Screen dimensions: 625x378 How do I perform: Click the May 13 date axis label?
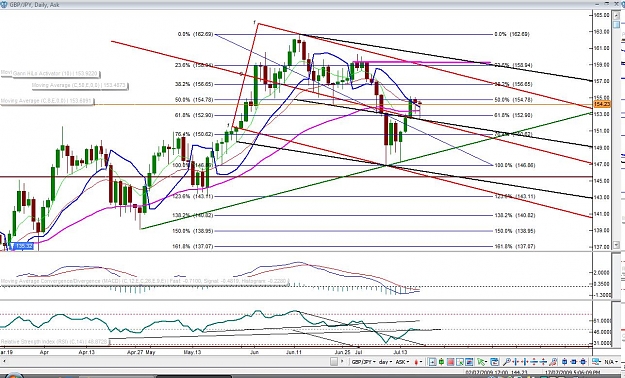(192, 352)
